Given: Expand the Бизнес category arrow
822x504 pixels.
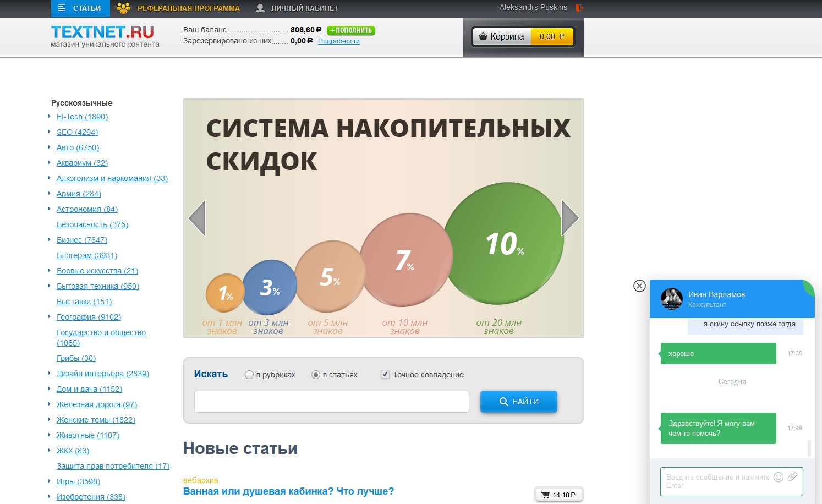Looking at the screenshot, I should point(50,240).
